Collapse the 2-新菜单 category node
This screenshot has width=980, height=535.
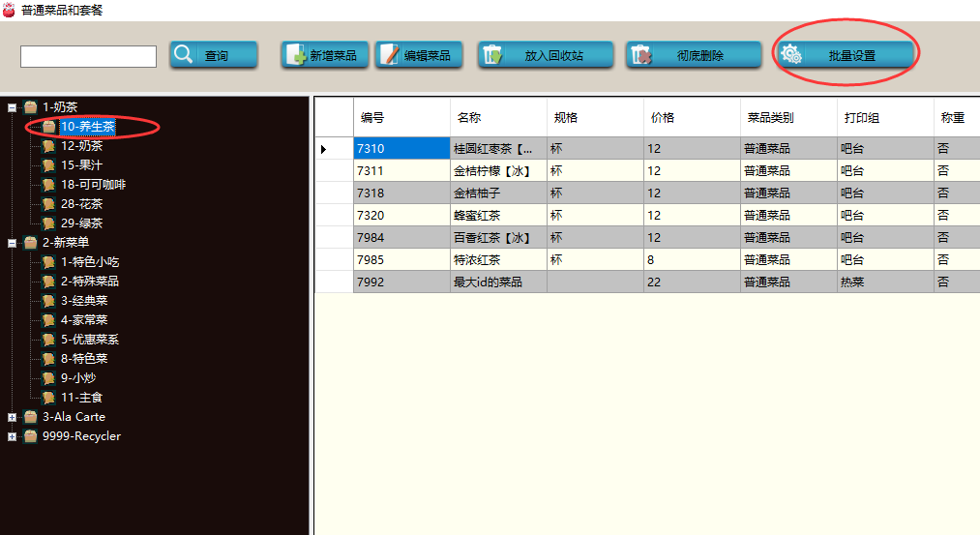point(12,243)
